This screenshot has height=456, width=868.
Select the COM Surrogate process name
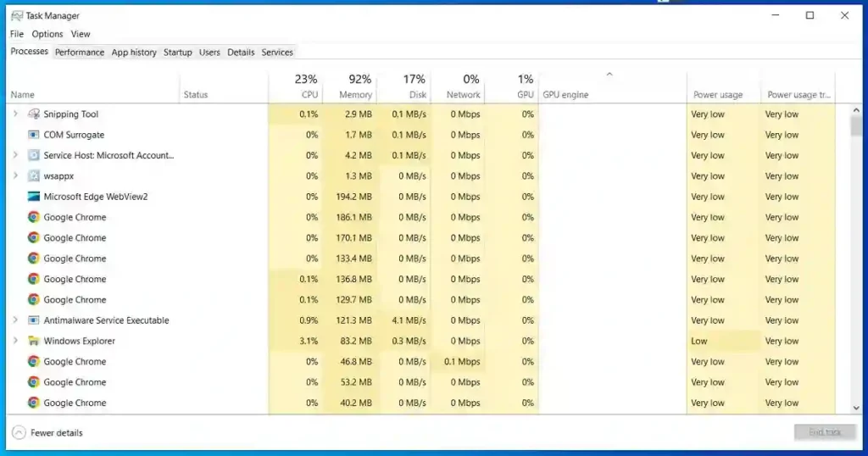pyautogui.click(x=74, y=135)
